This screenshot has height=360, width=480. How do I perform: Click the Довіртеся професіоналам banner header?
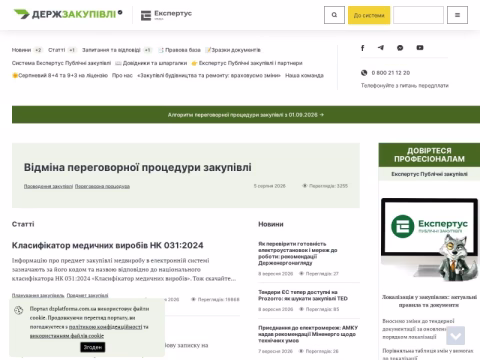[429, 155]
